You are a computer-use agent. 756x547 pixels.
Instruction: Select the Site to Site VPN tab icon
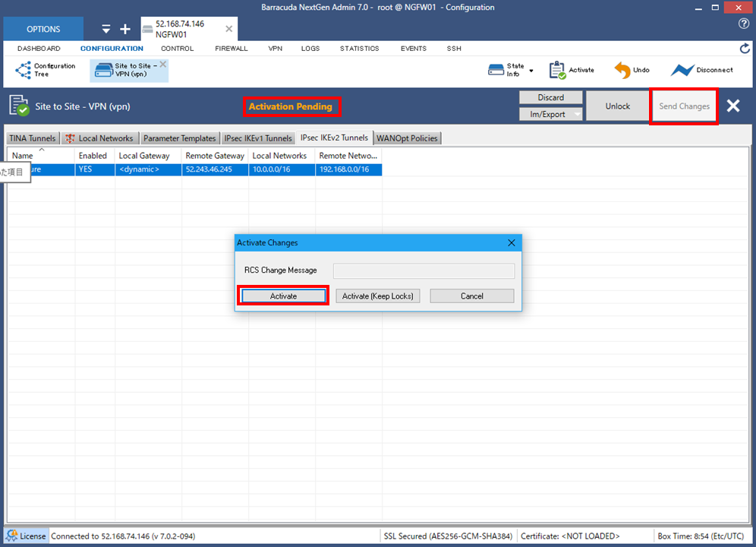104,70
